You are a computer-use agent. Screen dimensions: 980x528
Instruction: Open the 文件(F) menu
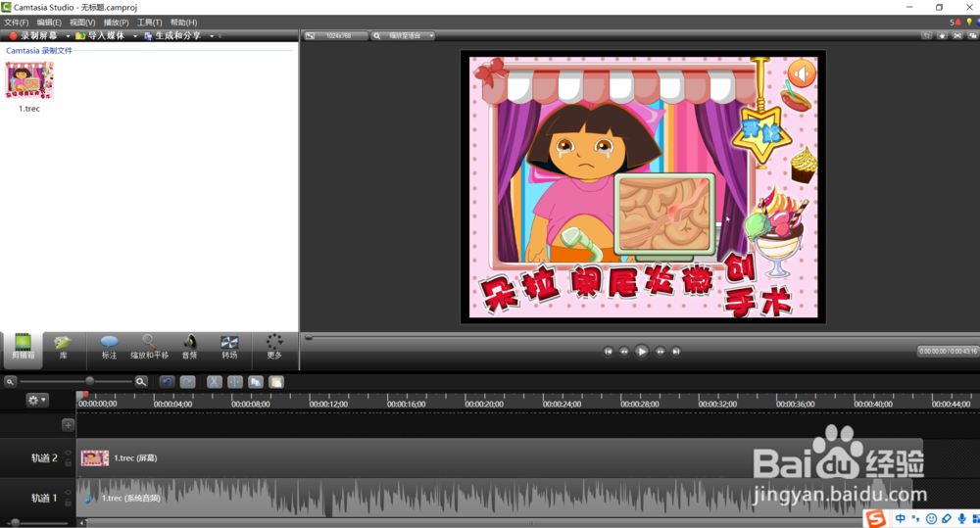[x=17, y=23]
